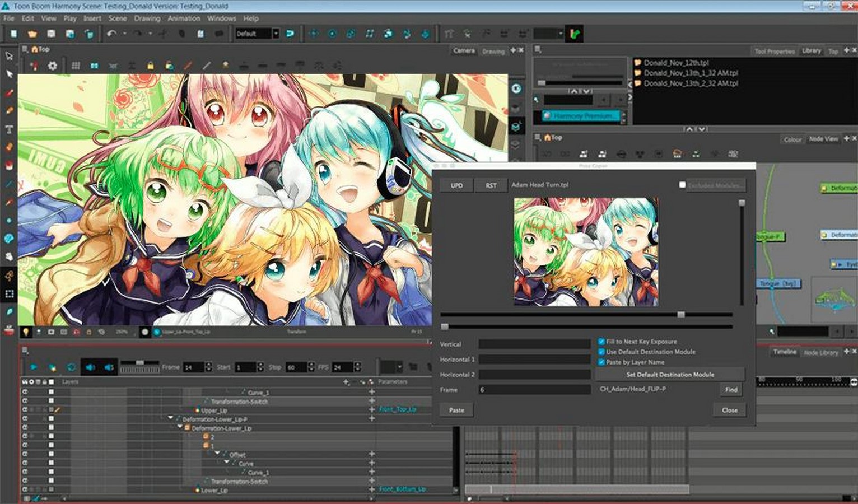
Task: Open the Scene menu
Action: click(x=117, y=18)
